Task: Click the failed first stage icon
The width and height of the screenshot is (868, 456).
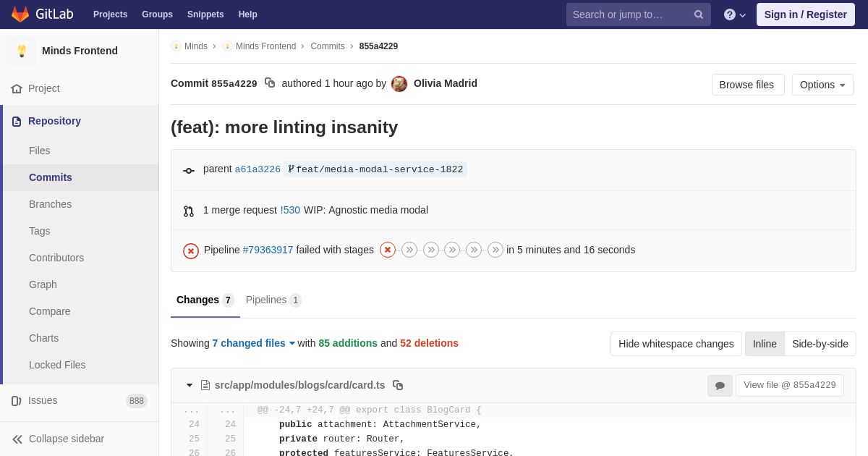Action: 388,250
